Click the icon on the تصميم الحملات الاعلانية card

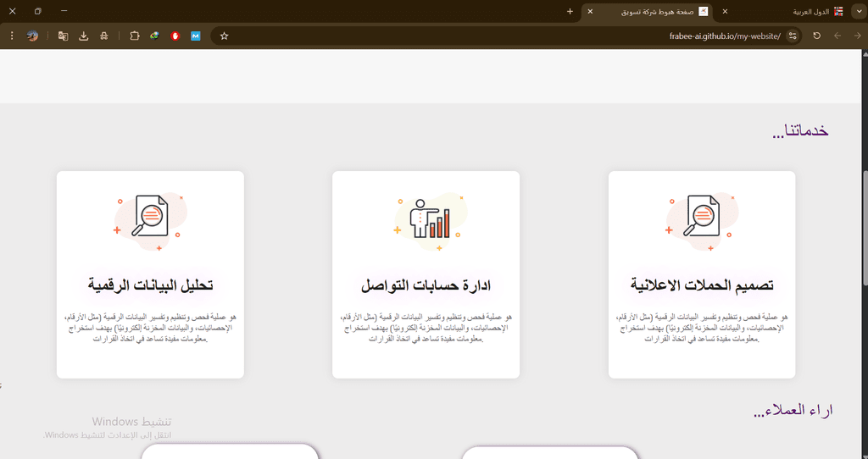[x=701, y=221]
